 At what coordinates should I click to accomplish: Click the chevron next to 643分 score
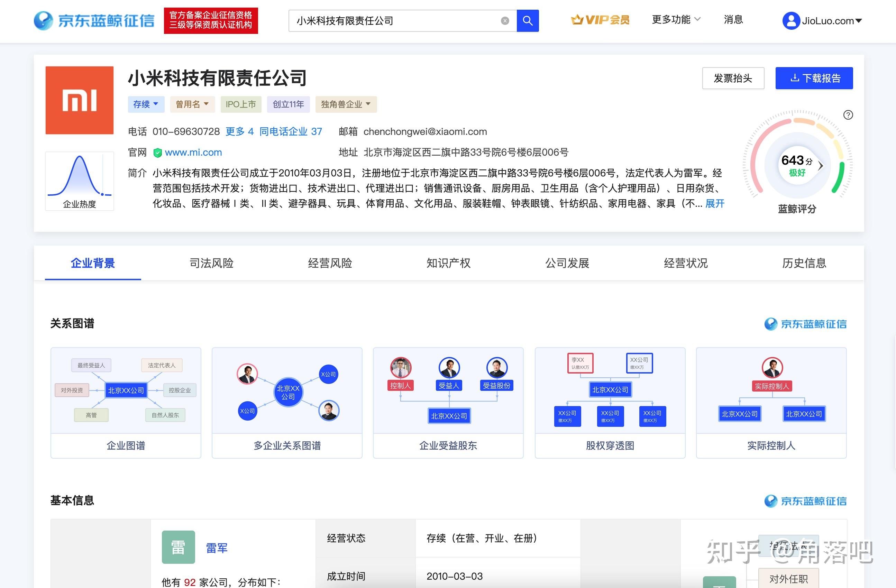pos(821,166)
